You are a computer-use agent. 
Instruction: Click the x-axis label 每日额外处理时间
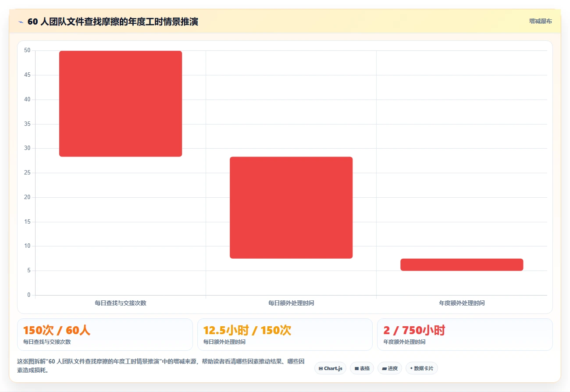click(291, 303)
